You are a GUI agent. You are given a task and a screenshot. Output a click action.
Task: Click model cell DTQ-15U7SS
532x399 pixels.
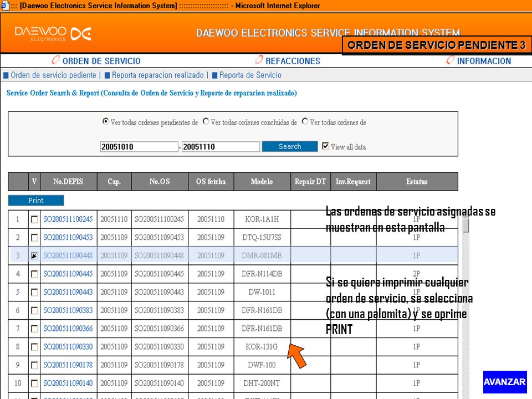point(262,238)
